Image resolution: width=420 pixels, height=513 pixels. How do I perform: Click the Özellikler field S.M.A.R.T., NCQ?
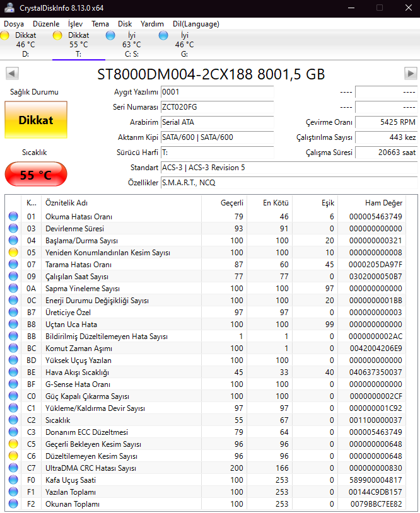click(289, 183)
